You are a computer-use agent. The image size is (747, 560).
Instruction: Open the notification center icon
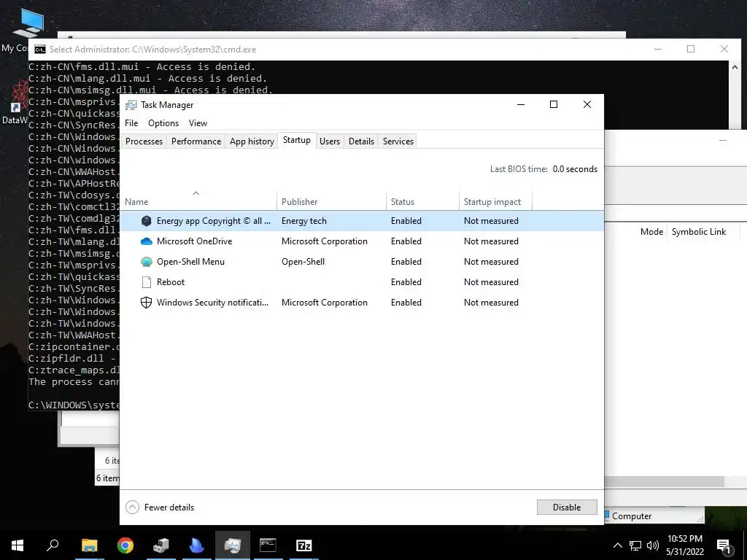(x=724, y=545)
